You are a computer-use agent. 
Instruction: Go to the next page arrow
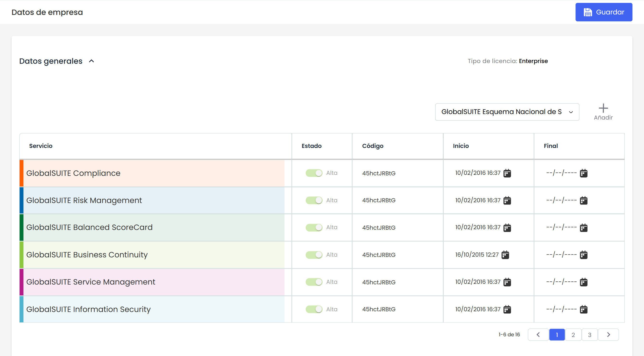click(x=608, y=335)
